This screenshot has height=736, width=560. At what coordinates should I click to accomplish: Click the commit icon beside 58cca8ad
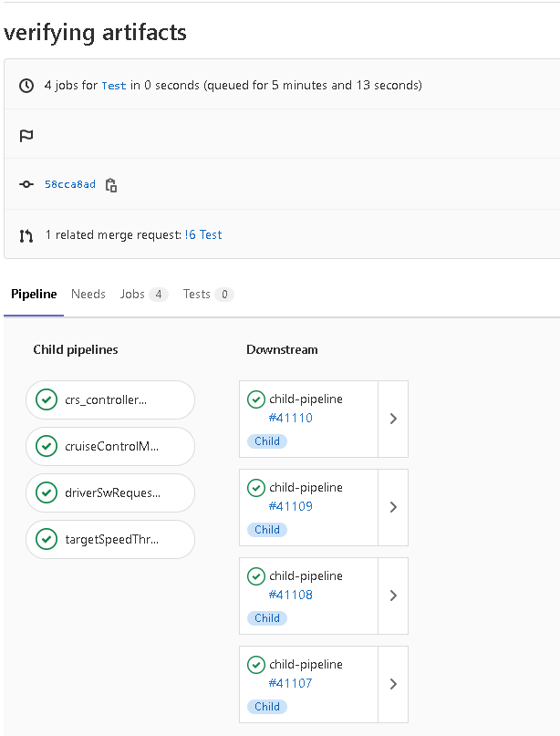pyautogui.click(x=26, y=185)
